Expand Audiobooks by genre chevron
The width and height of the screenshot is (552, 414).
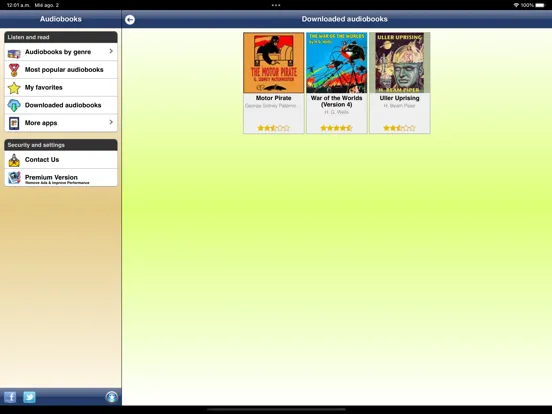(x=111, y=51)
